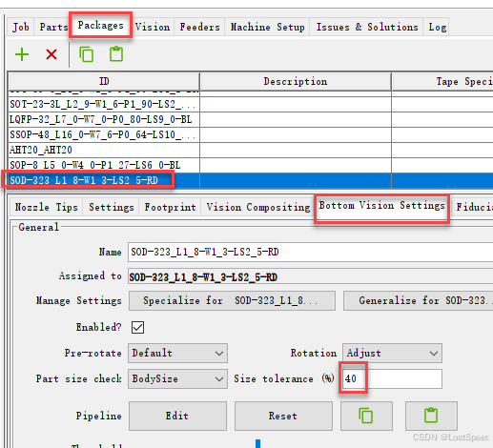Open Issues & Solutions tab

(x=367, y=27)
